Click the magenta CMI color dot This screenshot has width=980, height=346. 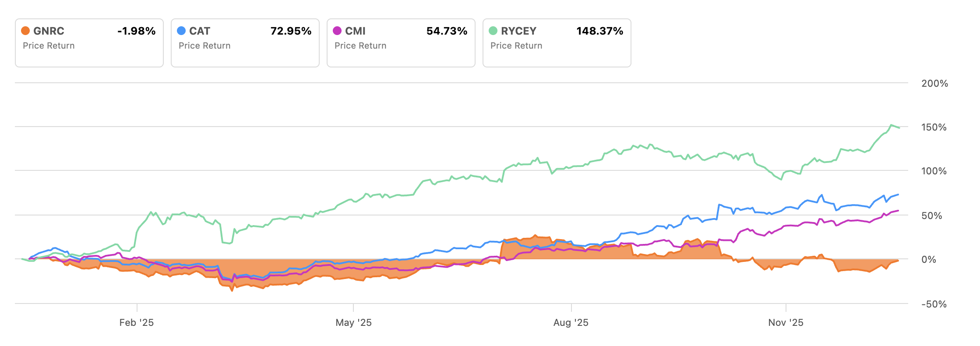[x=337, y=31]
